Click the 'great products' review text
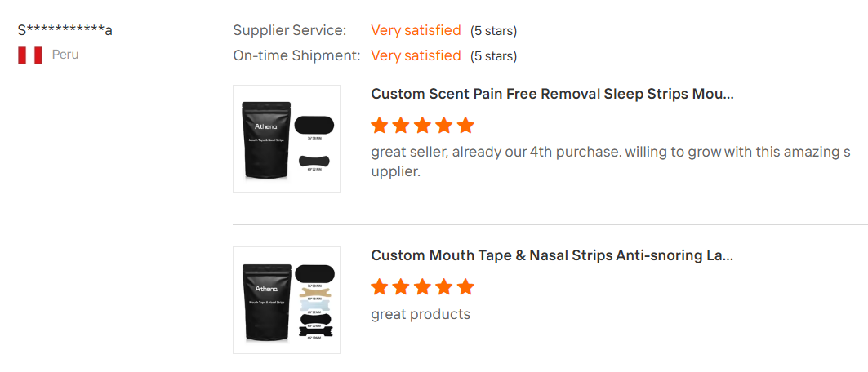The height and width of the screenshot is (372, 868). (x=421, y=315)
